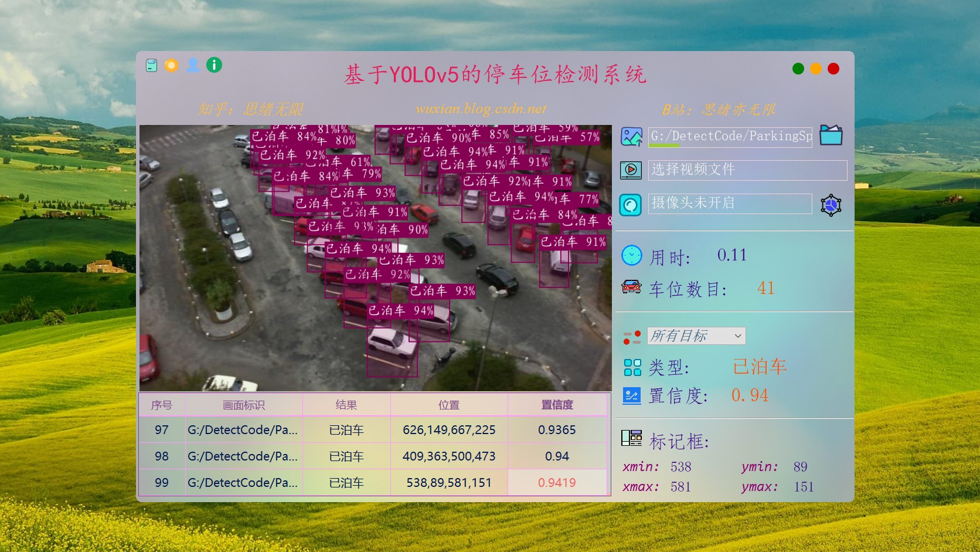This screenshot has height=552, width=980.
Task: Click the 选择视频文件 field
Action: (747, 170)
